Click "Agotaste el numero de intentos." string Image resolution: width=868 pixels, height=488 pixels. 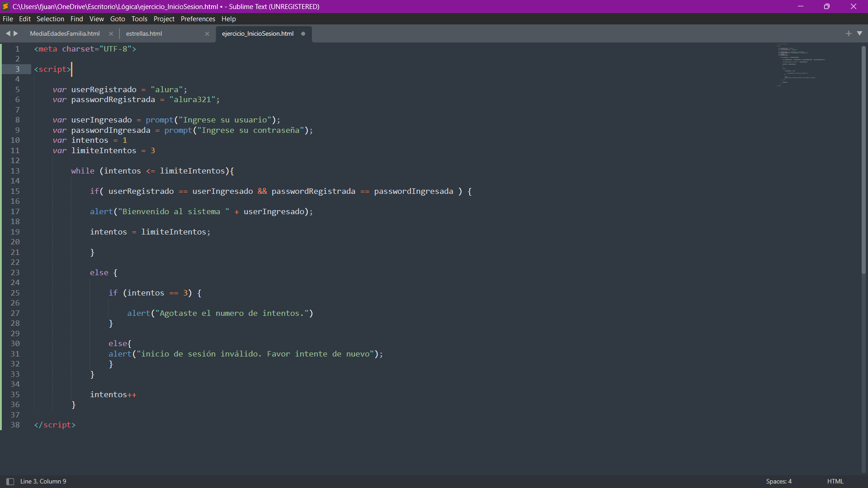tap(231, 313)
